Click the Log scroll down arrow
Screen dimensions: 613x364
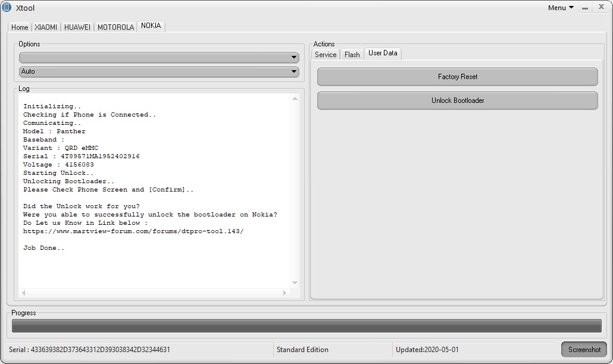[x=295, y=283]
